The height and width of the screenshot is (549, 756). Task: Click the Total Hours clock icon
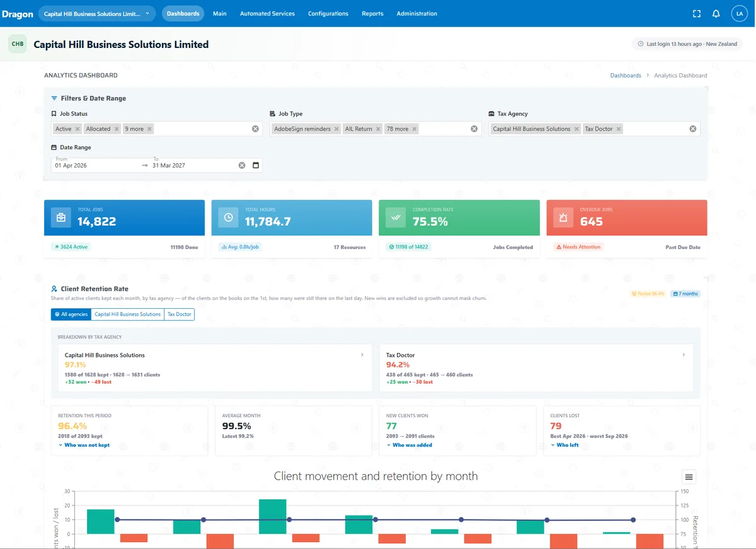point(228,217)
